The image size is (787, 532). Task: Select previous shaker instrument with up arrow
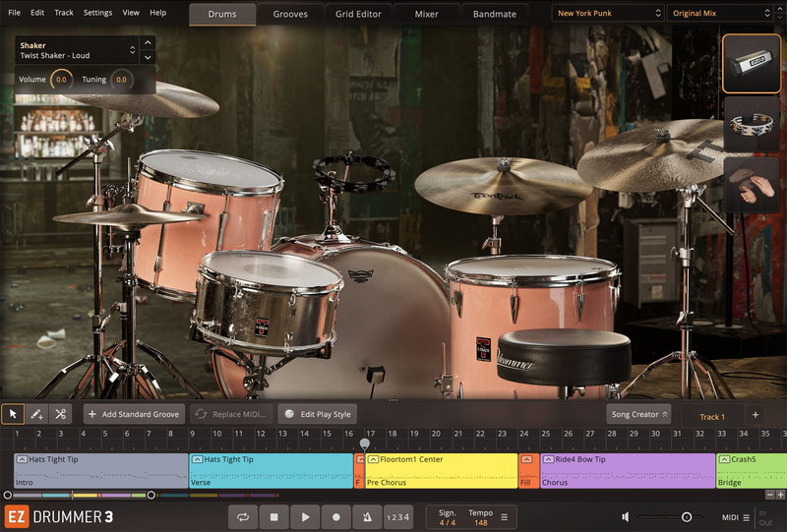(148, 42)
